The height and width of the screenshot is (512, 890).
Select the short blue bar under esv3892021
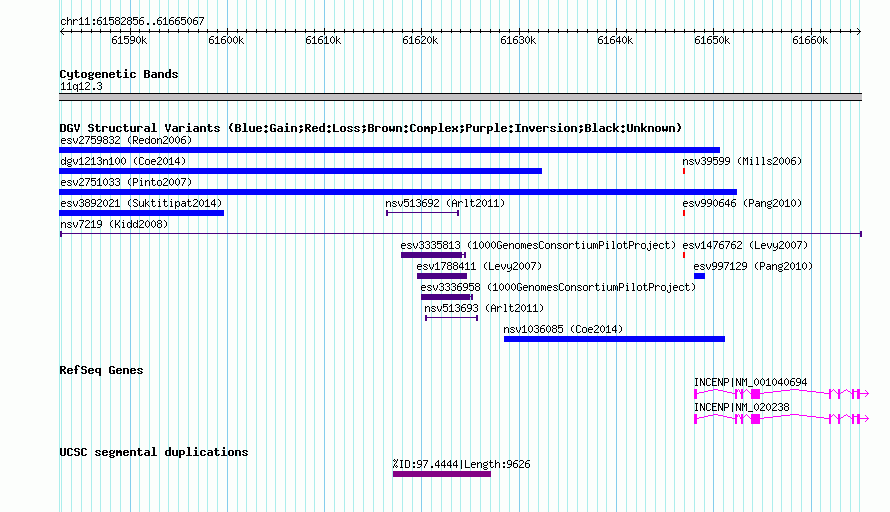point(141,213)
